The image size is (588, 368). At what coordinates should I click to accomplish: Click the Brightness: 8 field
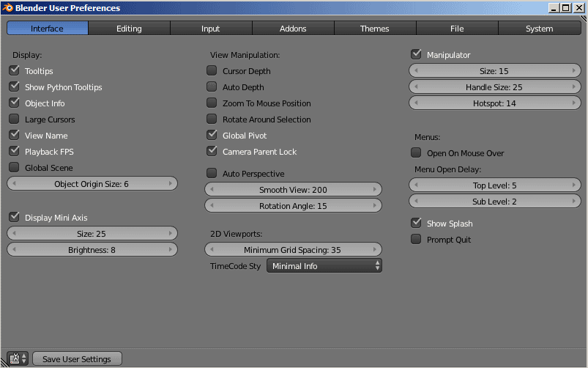pos(92,250)
